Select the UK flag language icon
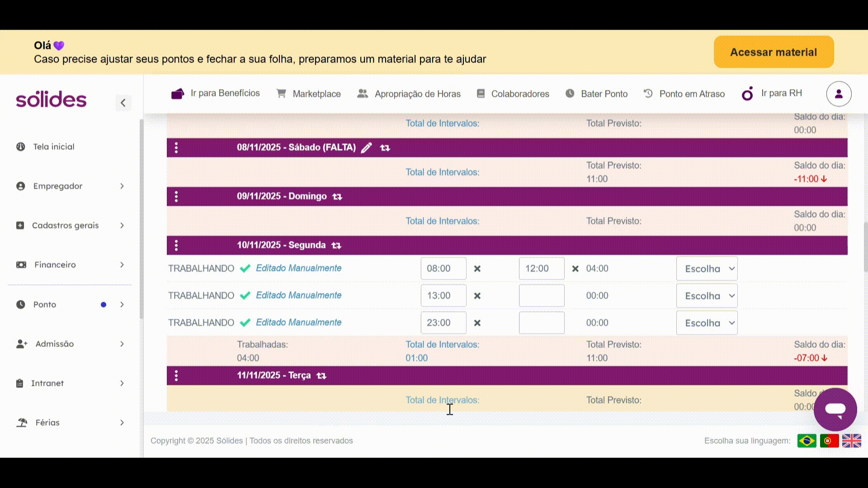This screenshot has width=868, height=488. (852, 441)
